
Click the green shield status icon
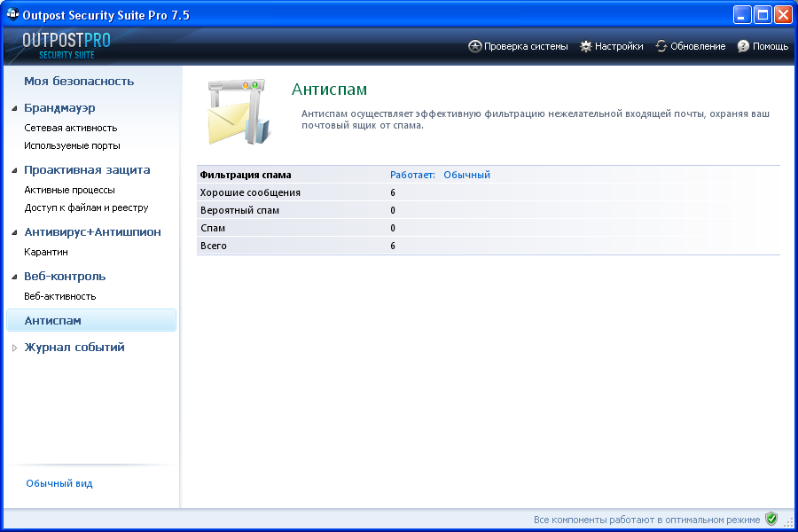771,519
